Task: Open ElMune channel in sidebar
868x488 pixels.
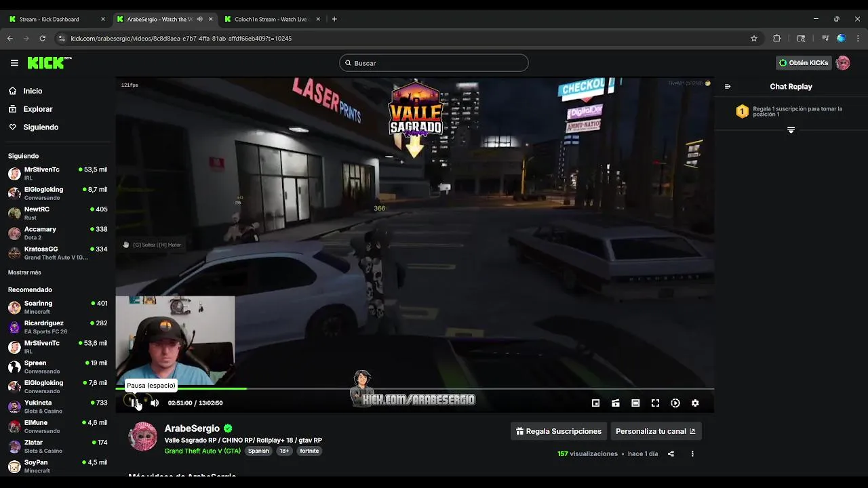Action: (58, 426)
